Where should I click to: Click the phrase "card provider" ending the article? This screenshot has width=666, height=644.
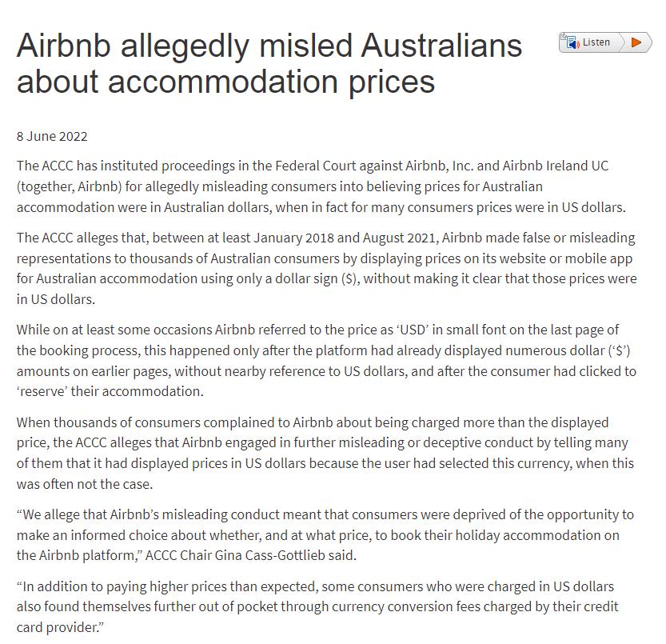[x=58, y=628]
